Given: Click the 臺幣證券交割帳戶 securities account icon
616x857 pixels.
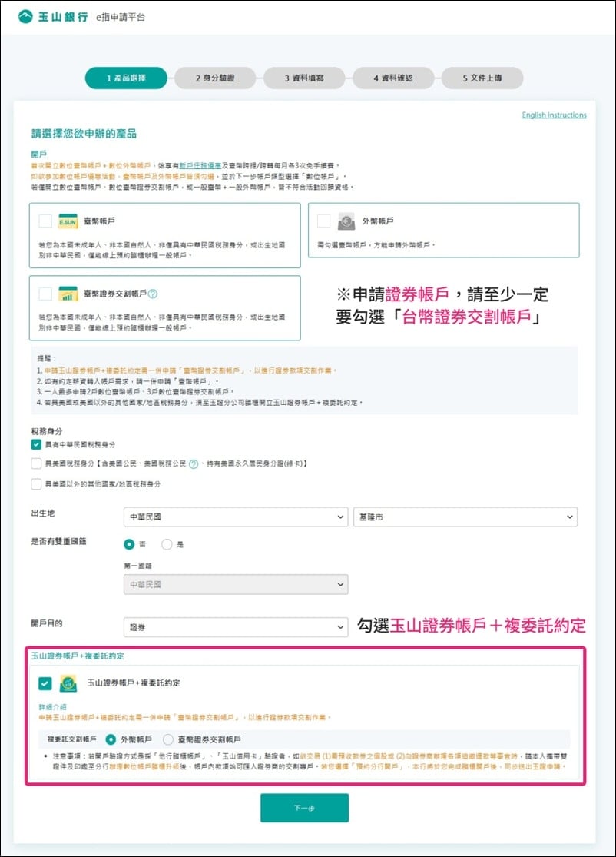Looking at the screenshot, I should coord(68,294).
